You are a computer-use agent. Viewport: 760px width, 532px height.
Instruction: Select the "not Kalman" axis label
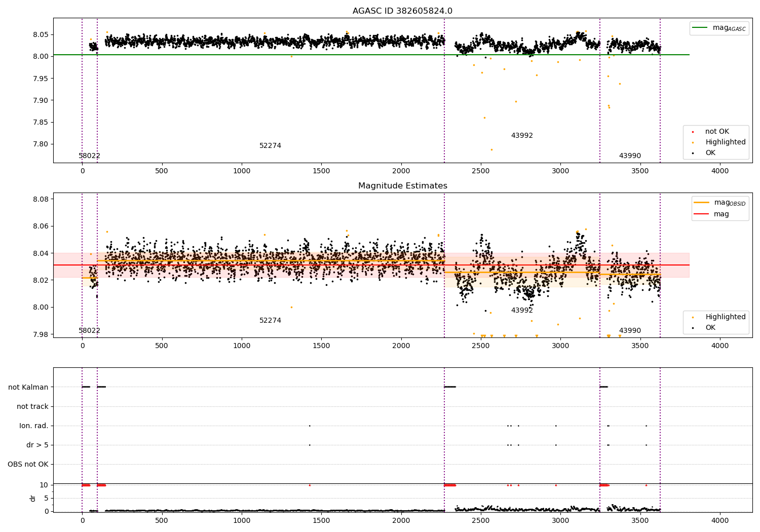[x=28, y=387]
